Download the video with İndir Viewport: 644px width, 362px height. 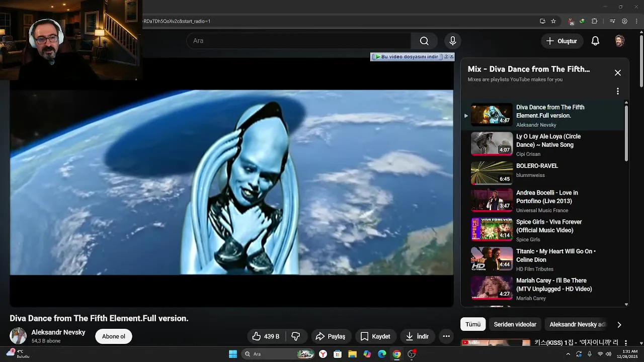click(x=417, y=336)
